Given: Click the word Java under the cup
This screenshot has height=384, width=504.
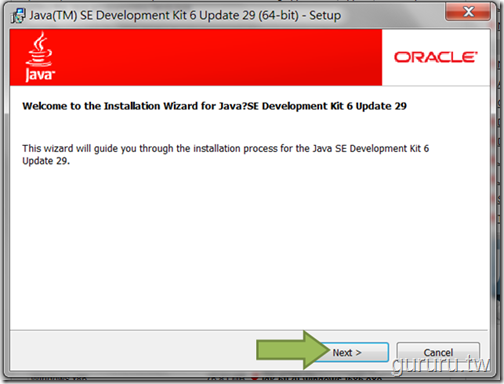Looking at the screenshot, I should pos(39,75).
